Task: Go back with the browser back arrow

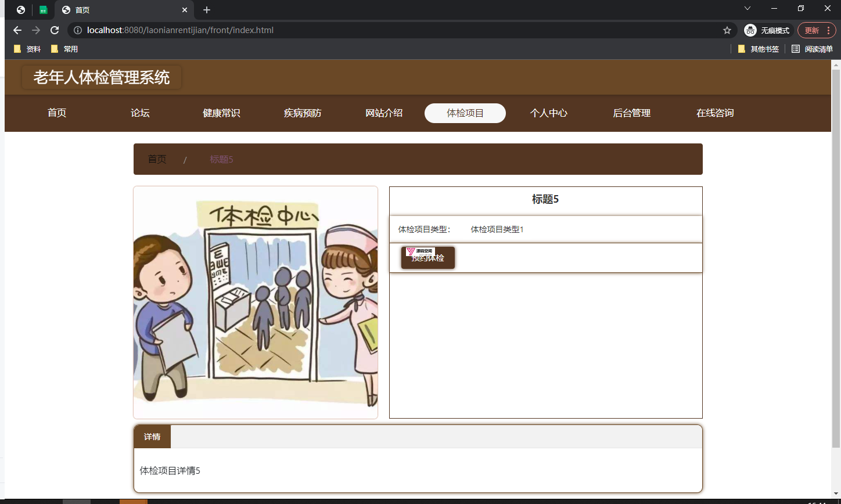Action: pyautogui.click(x=17, y=30)
